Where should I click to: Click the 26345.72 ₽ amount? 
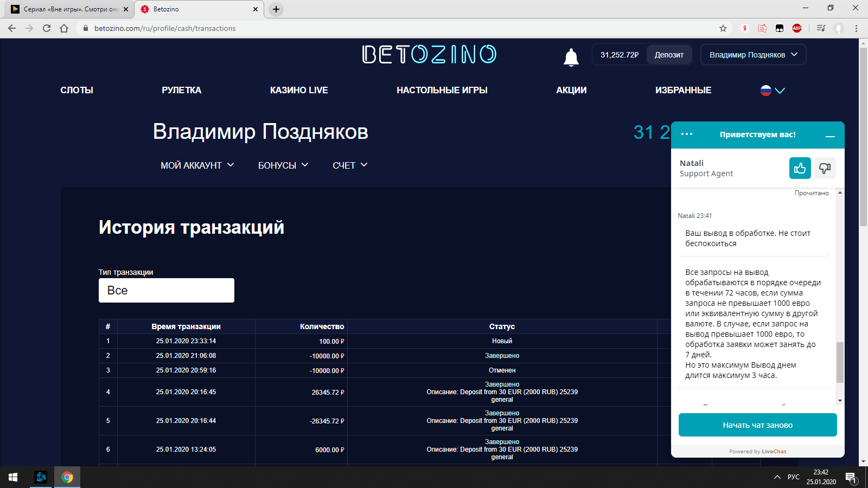point(328,392)
